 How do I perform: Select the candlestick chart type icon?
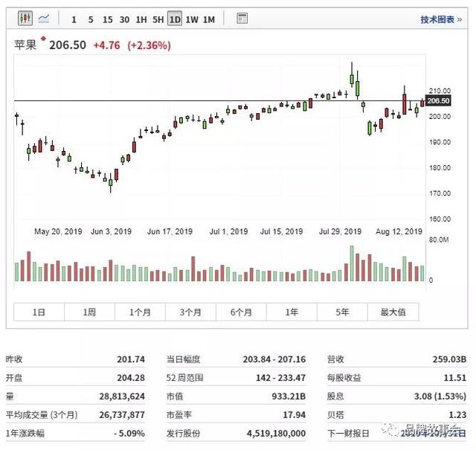tap(25, 19)
